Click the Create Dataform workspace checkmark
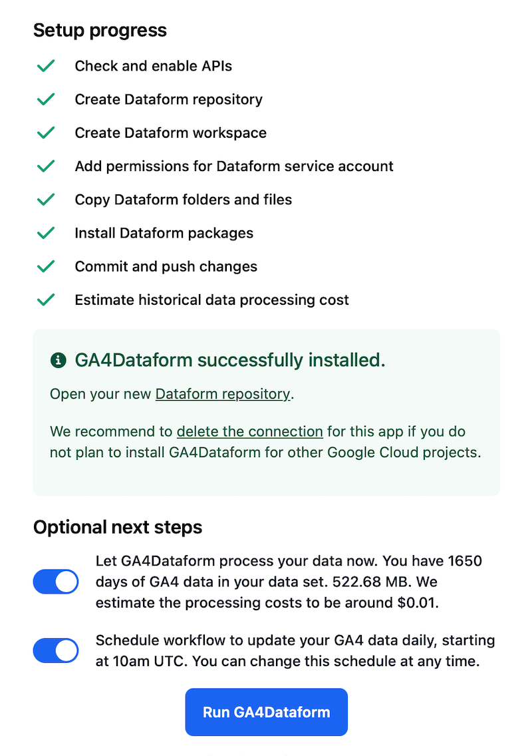Image resolution: width=532 pixels, height=756 pixels. click(46, 132)
